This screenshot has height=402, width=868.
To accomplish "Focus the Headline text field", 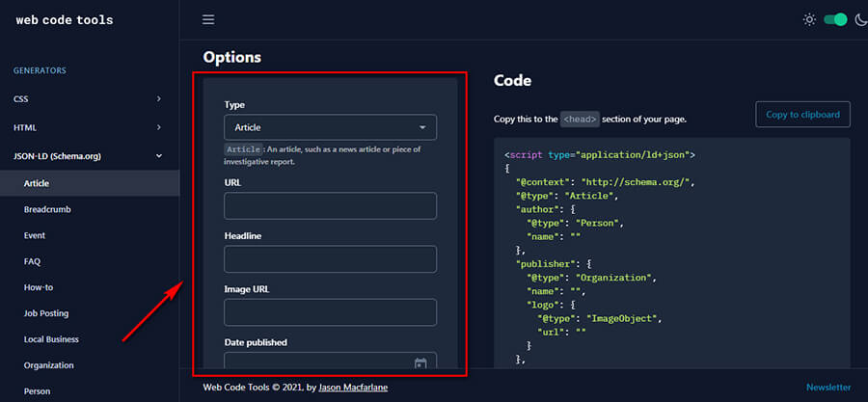I will 330,259.
